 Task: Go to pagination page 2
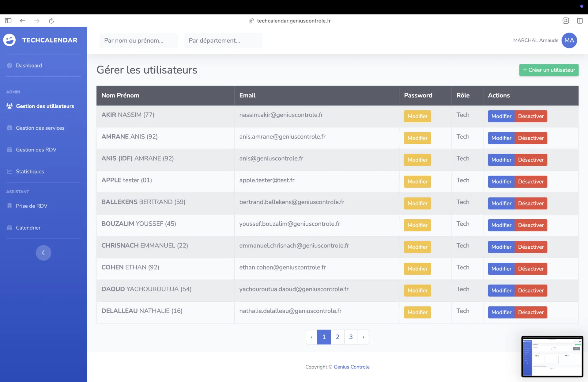[337, 337]
